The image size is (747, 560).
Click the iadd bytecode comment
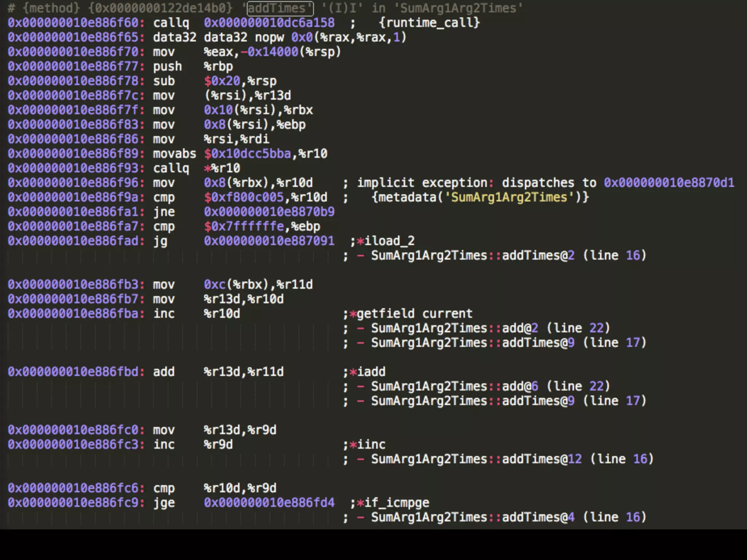click(371, 372)
